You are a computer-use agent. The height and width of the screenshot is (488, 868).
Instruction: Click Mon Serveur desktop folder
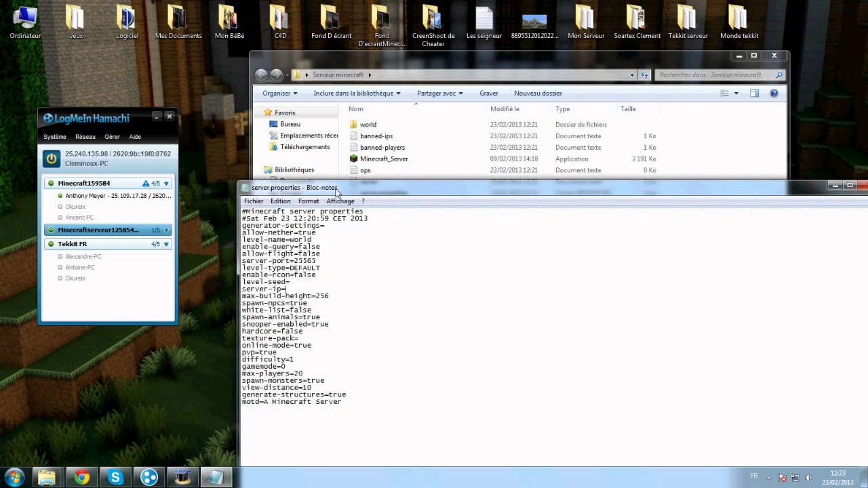[586, 22]
